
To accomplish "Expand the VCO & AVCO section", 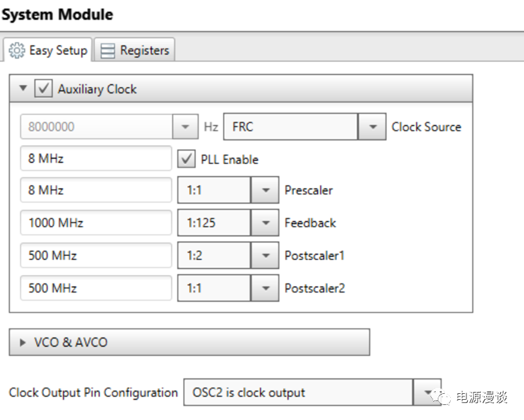I will 24,342.
